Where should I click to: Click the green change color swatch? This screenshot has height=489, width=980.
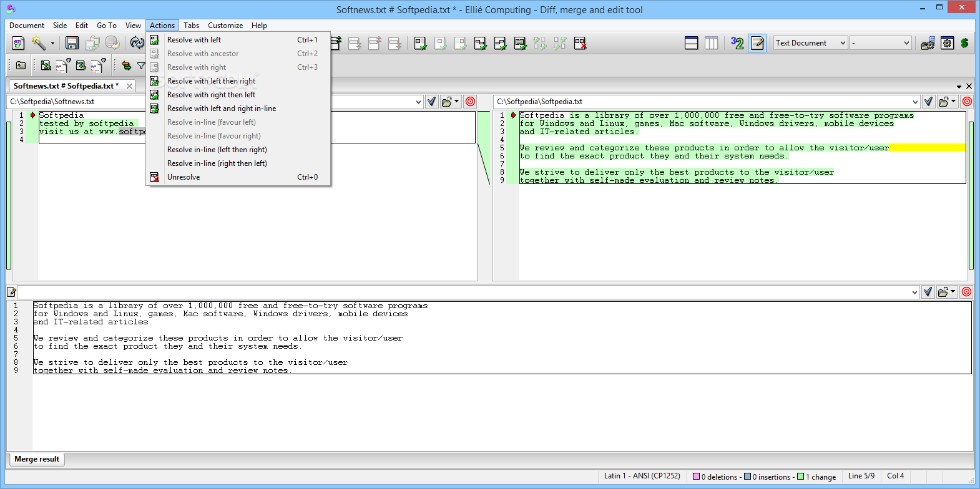point(801,477)
